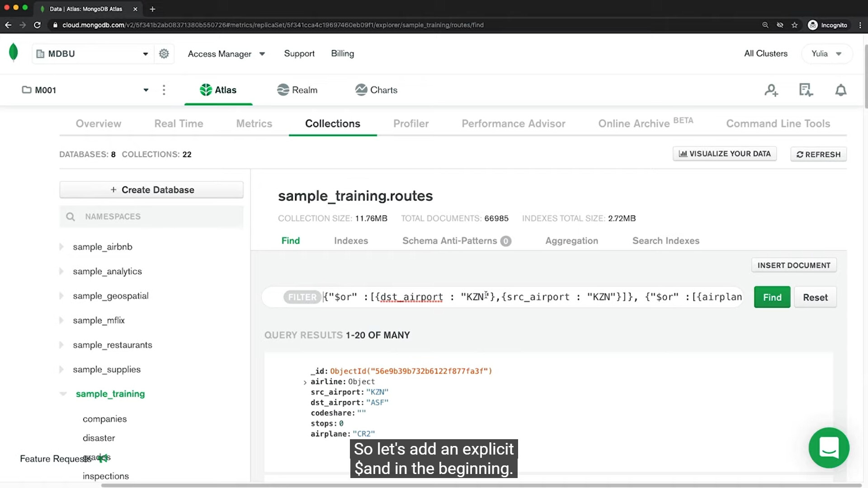Open the project activity feed icon
The height and width of the screenshot is (488, 868).
click(x=806, y=90)
